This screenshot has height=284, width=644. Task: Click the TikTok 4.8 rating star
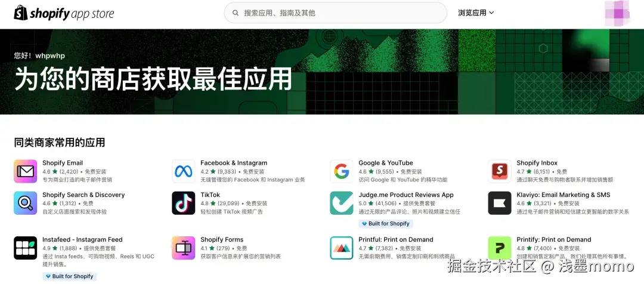(x=213, y=203)
